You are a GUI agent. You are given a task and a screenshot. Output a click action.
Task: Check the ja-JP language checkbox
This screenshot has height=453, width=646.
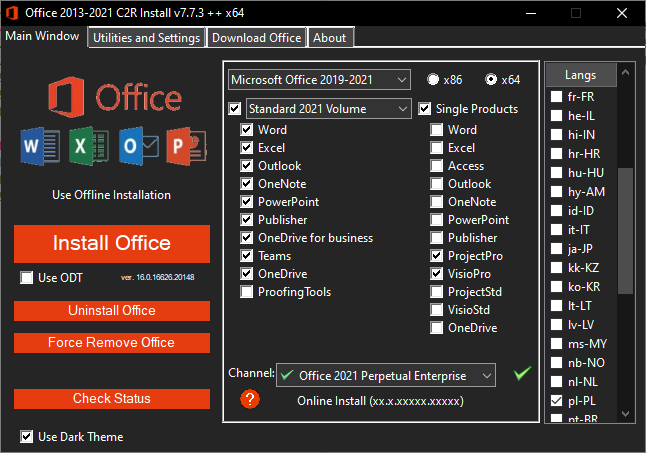pyautogui.click(x=557, y=249)
